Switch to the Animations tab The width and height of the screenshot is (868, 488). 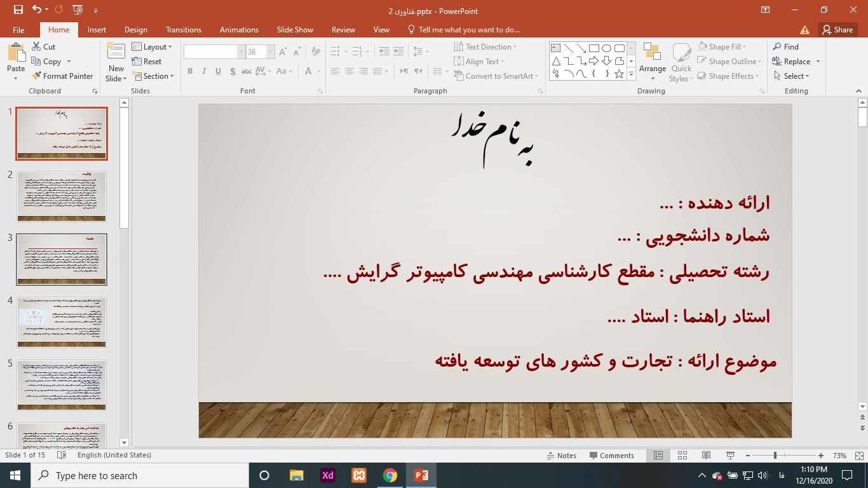click(x=239, y=30)
